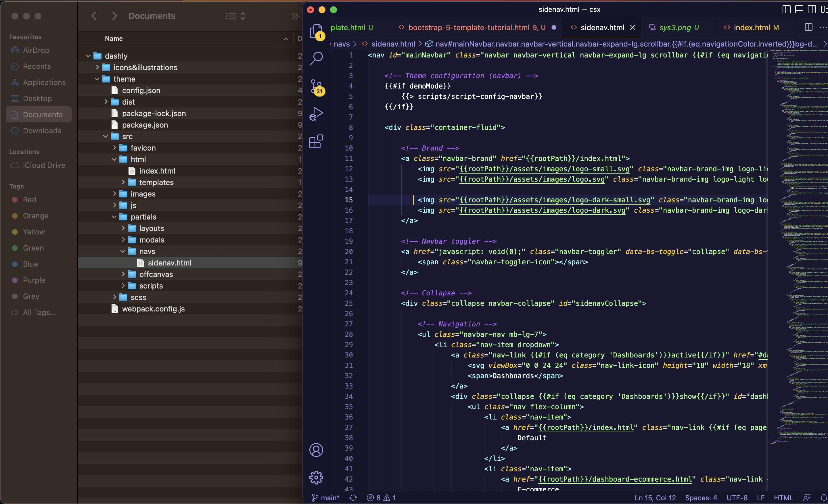Click the split editor right icon
This screenshot has height=504, width=828.
click(x=809, y=28)
